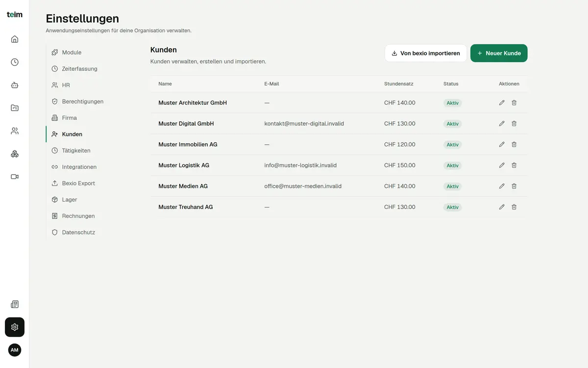The height and width of the screenshot is (368, 588).
Task: Click the Stundensatz column header
Action: click(399, 84)
